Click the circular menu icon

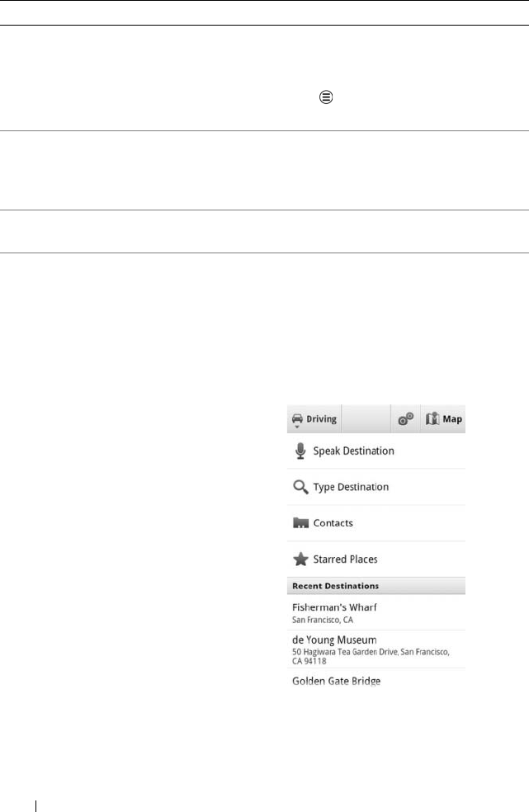tap(326, 97)
